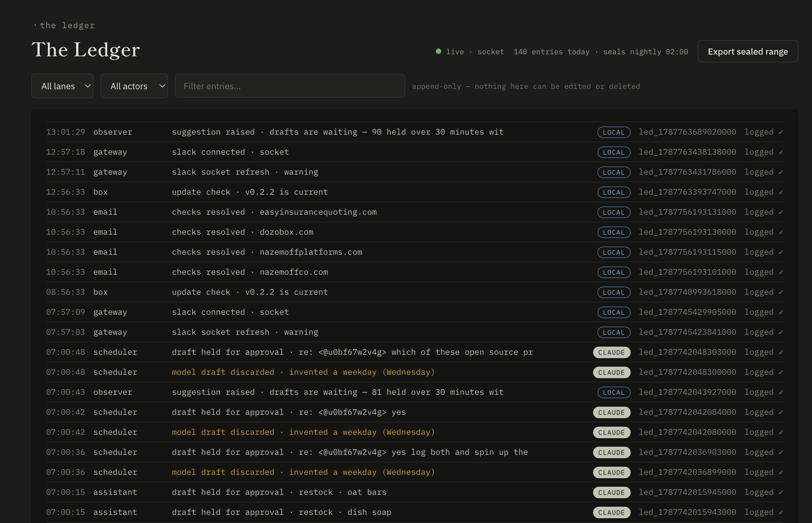Click LOCAL badge on nazemoffplatforms.com row
This screenshot has height=523, width=812.
tap(613, 252)
